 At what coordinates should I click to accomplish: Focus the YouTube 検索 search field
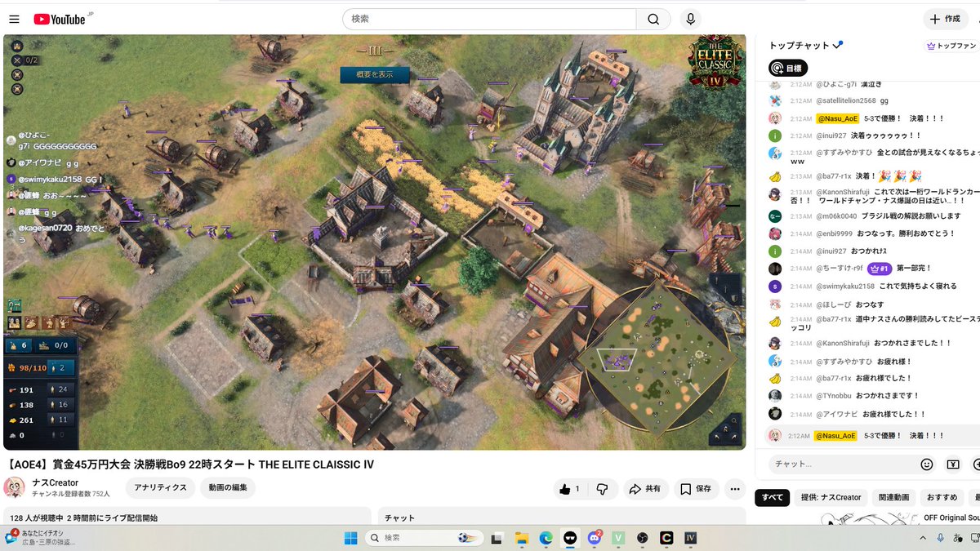(x=490, y=19)
